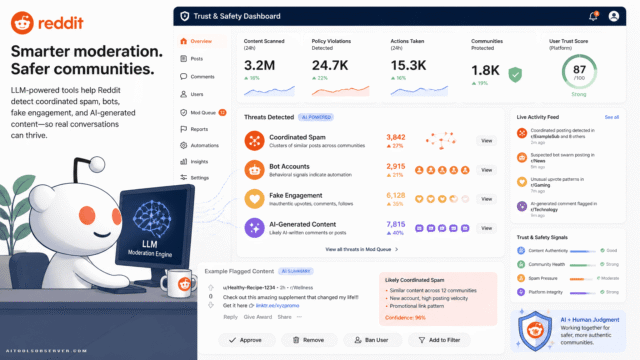Click the Actions Taken 15.3K value

[x=408, y=65]
